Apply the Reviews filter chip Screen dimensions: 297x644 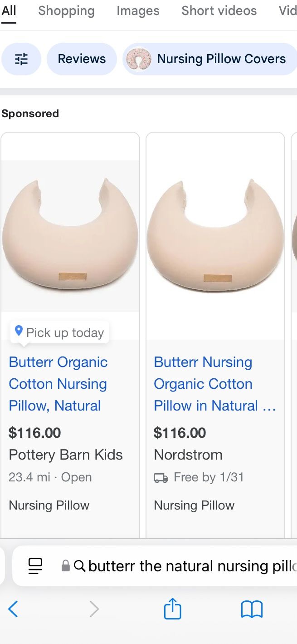coord(82,59)
